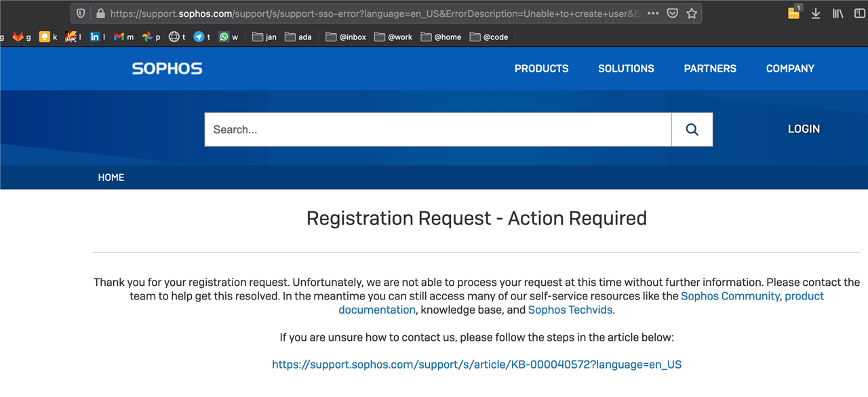Open the product documentation link
Viewport: 868px width, 397px height.
[581, 303]
